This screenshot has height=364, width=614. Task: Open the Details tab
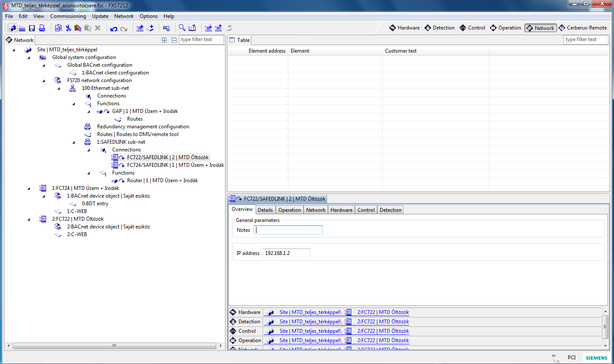pyautogui.click(x=265, y=210)
